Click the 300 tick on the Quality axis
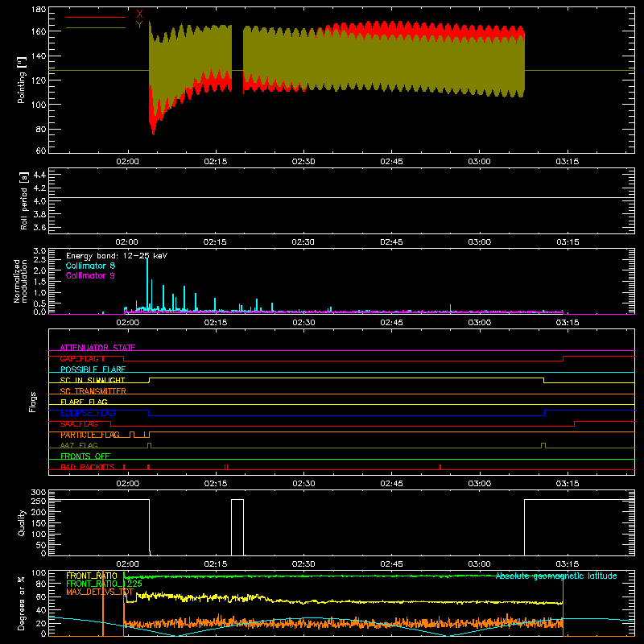The height and width of the screenshot is (644, 644). [x=39, y=493]
